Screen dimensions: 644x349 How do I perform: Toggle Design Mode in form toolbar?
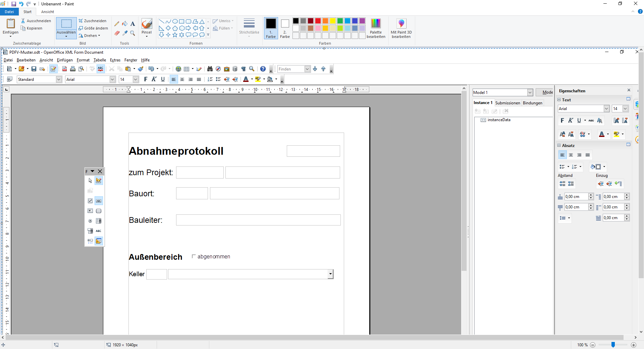99,181
